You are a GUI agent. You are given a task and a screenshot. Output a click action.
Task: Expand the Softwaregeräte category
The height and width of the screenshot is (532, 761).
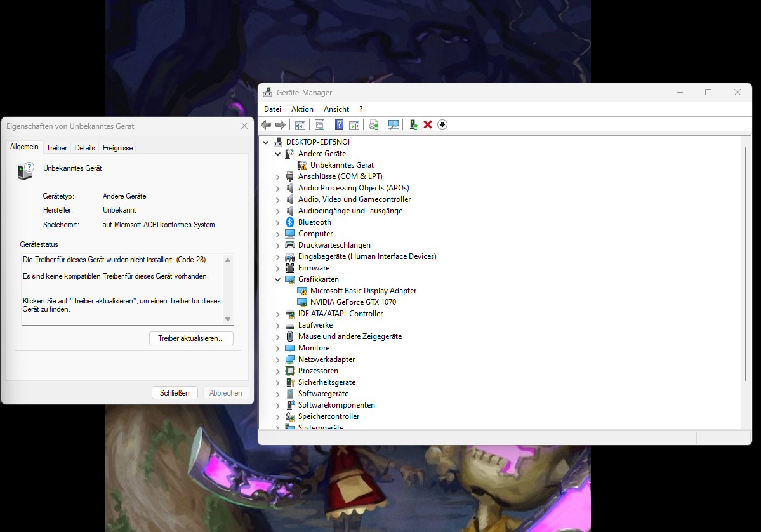click(277, 394)
